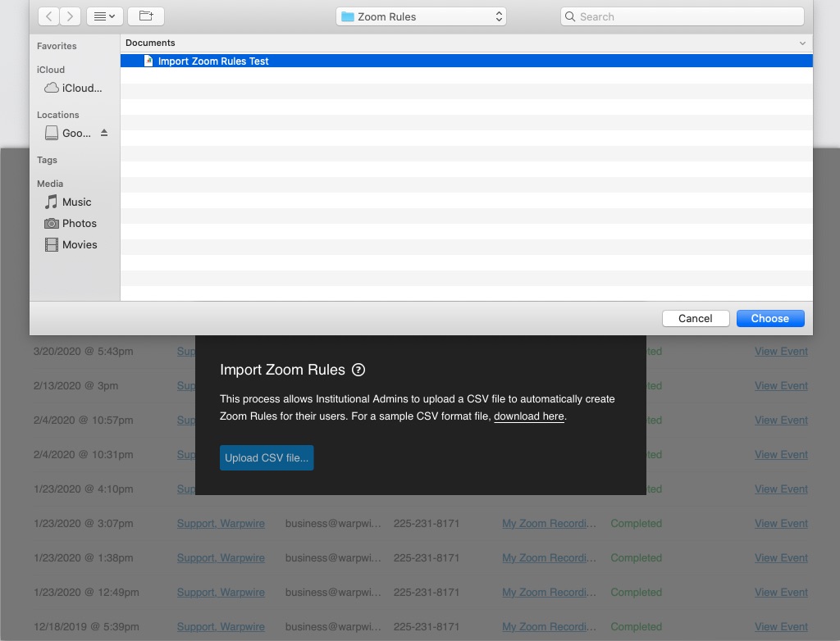Image resolution: width=840 pixels, height=641 pixels.
Task: Click business@warpwi... email on 1/23/2020 12:49pm row
Action: (x=333, y=593)
